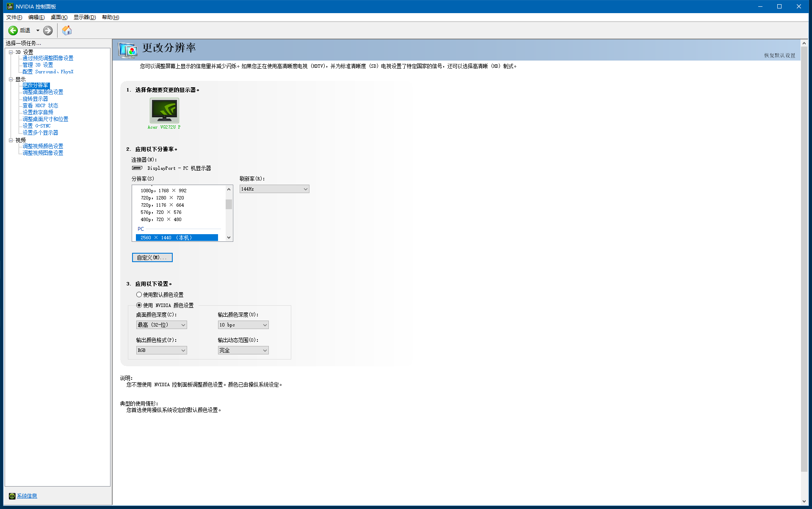
Task: Open 输出颜色格式 RGB dropdown
Action: [x=161, y=351]
